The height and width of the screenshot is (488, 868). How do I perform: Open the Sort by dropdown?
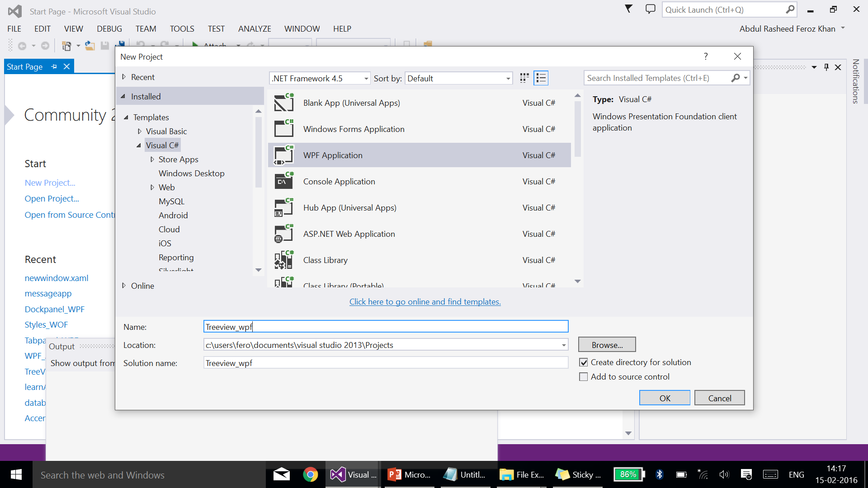458,78
